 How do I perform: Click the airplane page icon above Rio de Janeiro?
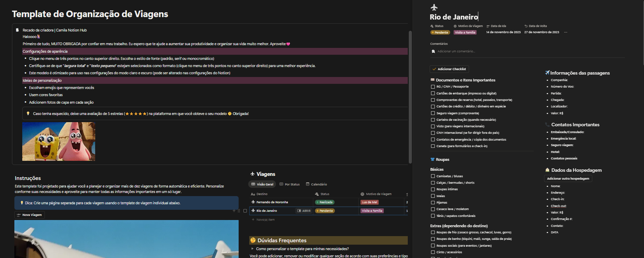(x=434, y=7)
